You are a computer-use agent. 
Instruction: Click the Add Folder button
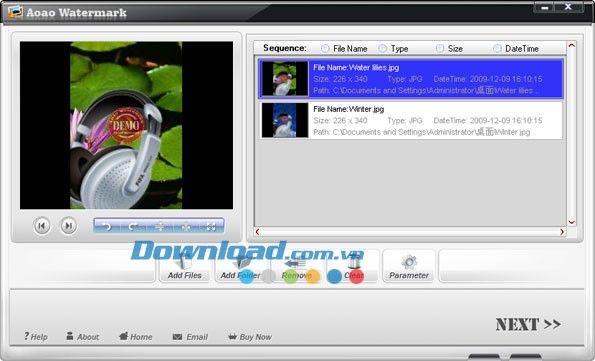coord(241,266)
